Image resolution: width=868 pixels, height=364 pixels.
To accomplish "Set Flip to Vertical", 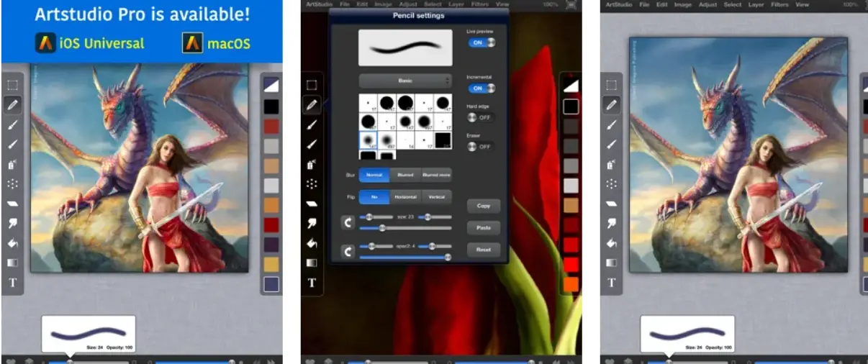I will tap(436, 196).
